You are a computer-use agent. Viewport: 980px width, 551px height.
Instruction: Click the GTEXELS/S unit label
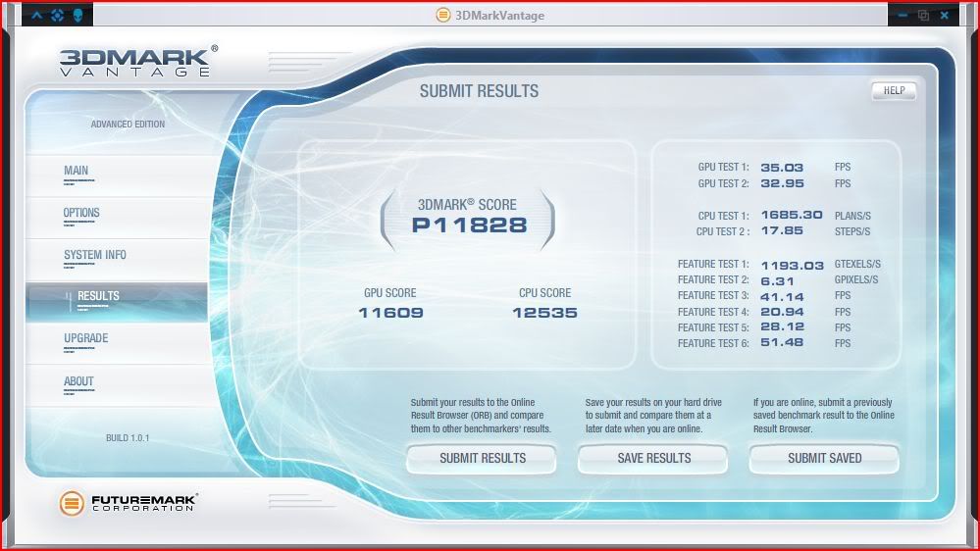click(x=857, y=265)
